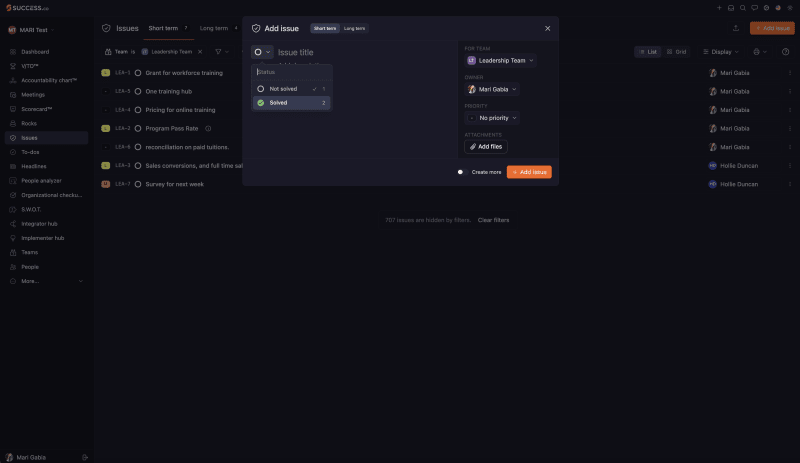Open the status dropdown beside Issue title
Image resolution: width=800 pixels, height=463 pixels.
[262, 52]
